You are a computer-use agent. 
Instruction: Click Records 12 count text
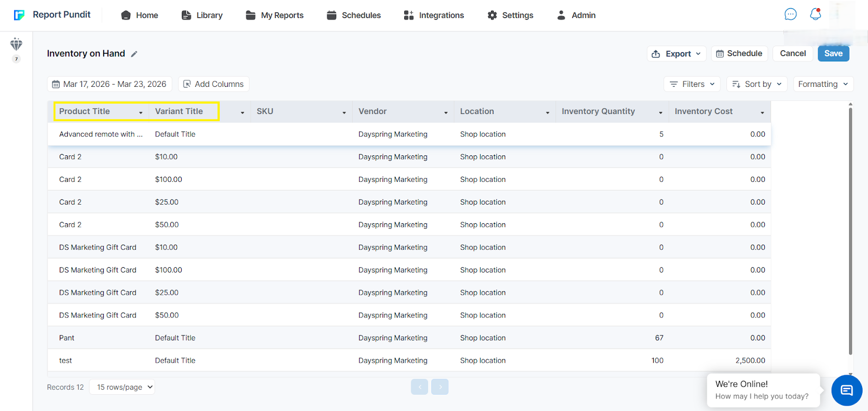(x=66, y=387)
